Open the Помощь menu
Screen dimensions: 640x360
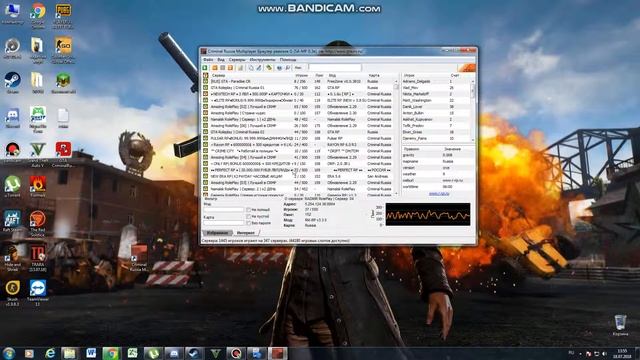click(288, 60)
